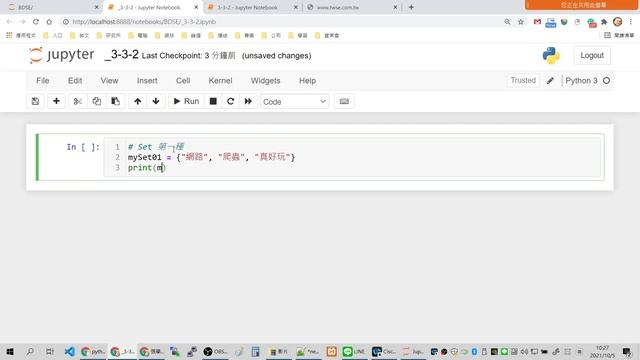Open the Chrome three-dot menu
The image size is (640, 360).
pyautogui.click(x=631, y=22)
